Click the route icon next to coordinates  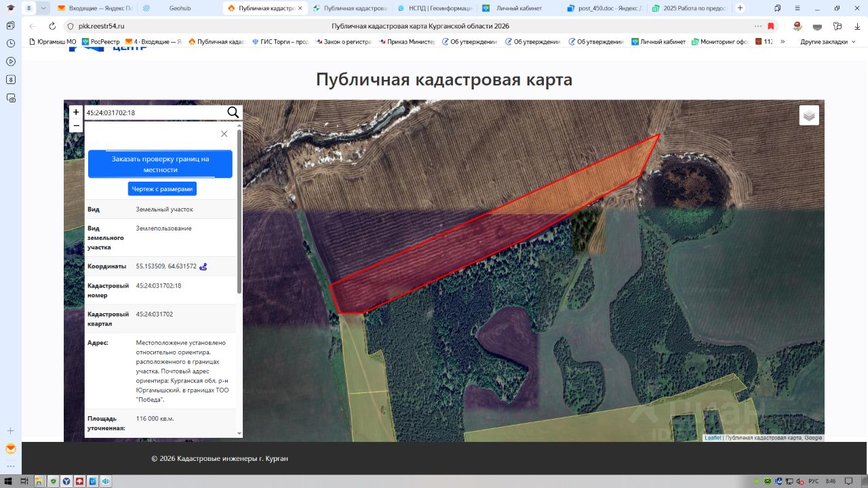[203, 266]
